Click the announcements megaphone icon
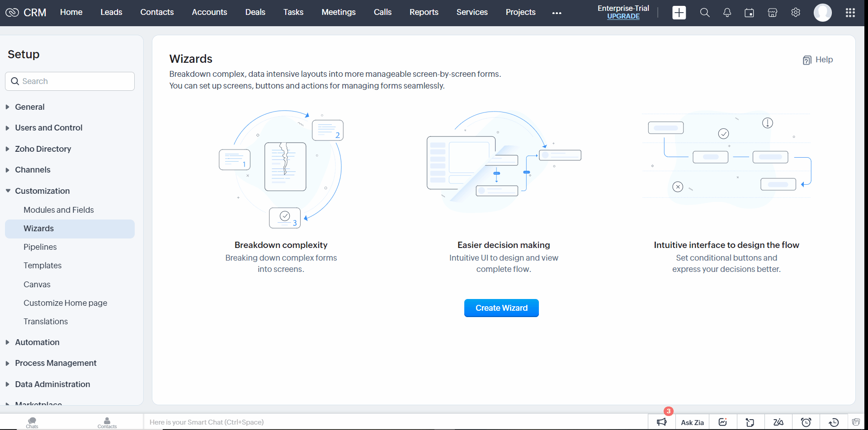Viewport: 868px width, 430px height. pyautogui.click(x=662, y=422)
